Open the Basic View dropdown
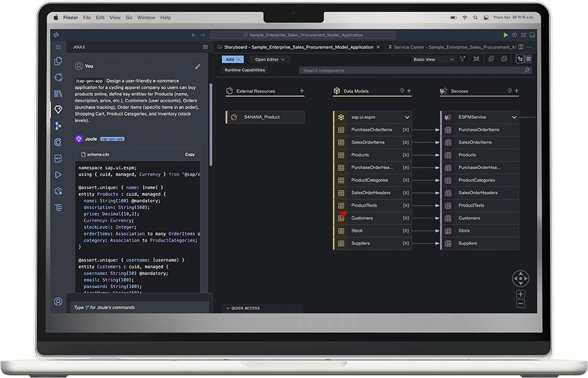This screenshot has width=588, height=378. click(x=433, y=60)
